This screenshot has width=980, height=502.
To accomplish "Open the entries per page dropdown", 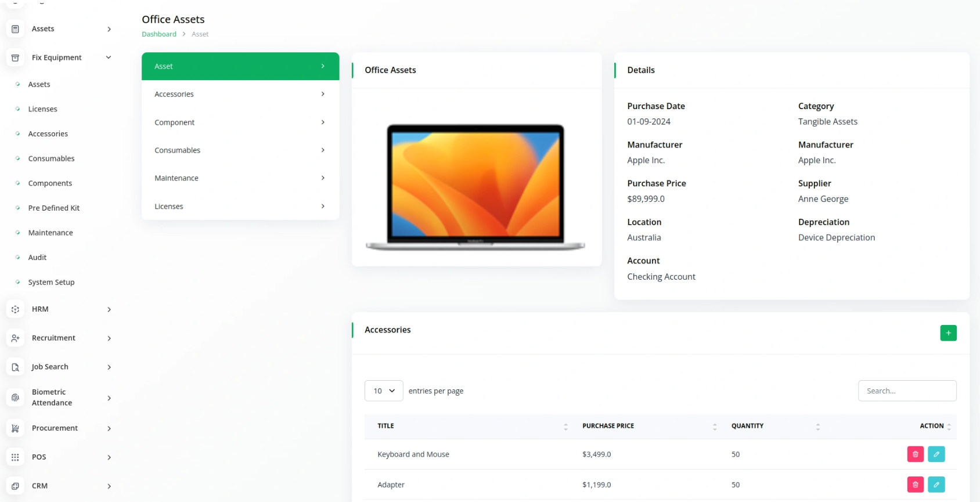I will click(x=384, y=391).
